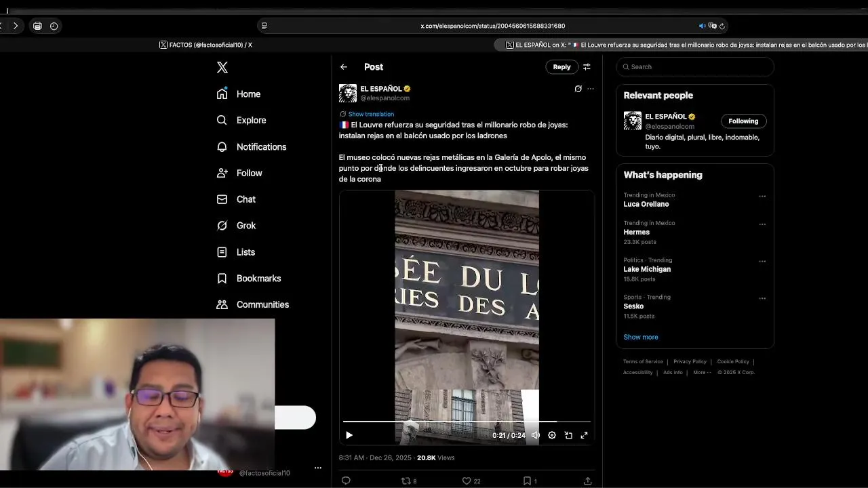Screen dimensions: 868x488
Task: Open video settings gear
Action: (552, 435)
